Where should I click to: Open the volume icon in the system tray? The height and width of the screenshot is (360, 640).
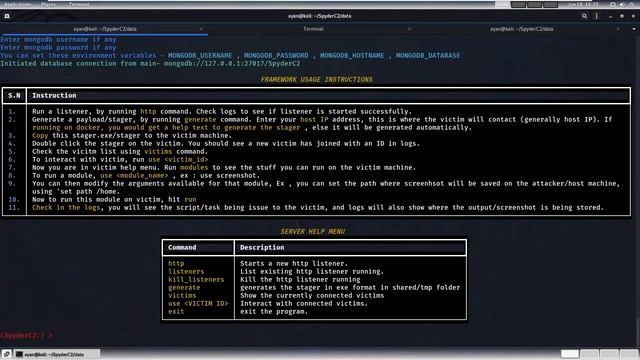tap(622, 4)
